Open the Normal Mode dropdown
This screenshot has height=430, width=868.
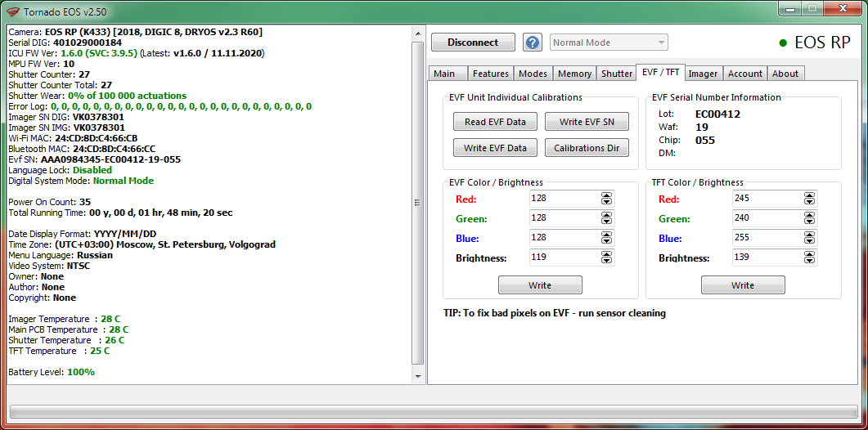pos(609,43)
